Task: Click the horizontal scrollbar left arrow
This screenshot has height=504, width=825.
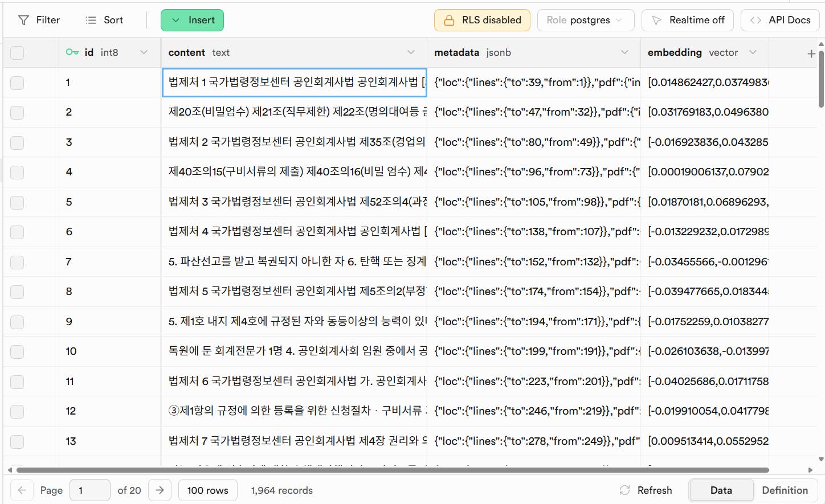Action: tap(10, 470)
